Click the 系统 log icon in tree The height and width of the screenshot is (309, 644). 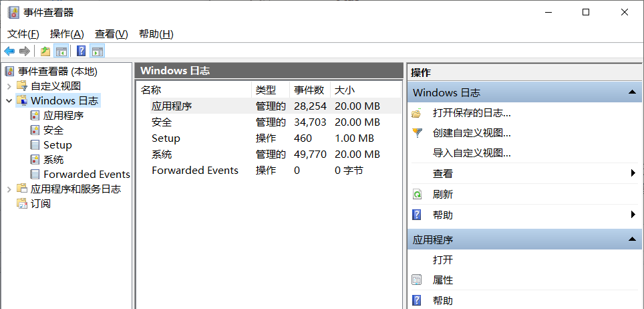coord(35,160)
